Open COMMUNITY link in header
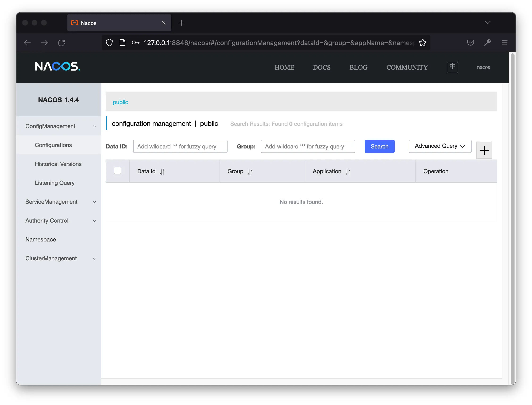Viewport: 532px width, 405px height. [x=407, y=67]
